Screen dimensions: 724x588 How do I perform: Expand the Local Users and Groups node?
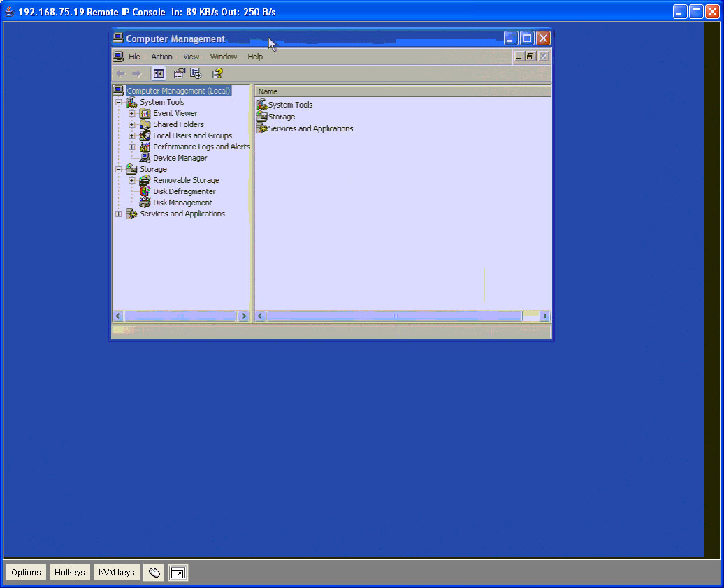[132, 135]
